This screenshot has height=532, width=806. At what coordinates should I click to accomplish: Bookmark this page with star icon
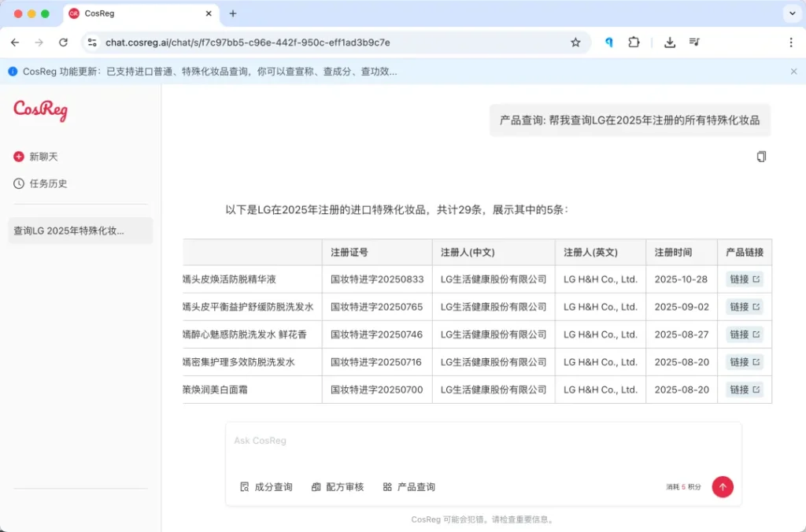click(575, 42)
